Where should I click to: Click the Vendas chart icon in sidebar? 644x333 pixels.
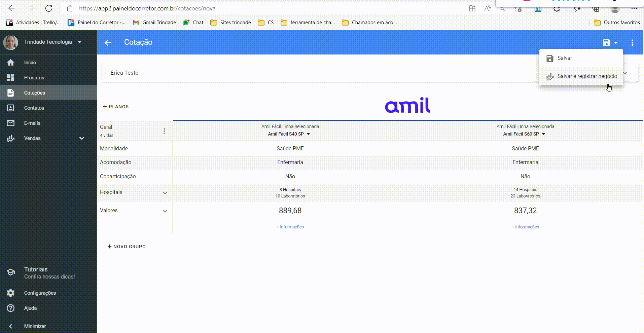point(10,138)
